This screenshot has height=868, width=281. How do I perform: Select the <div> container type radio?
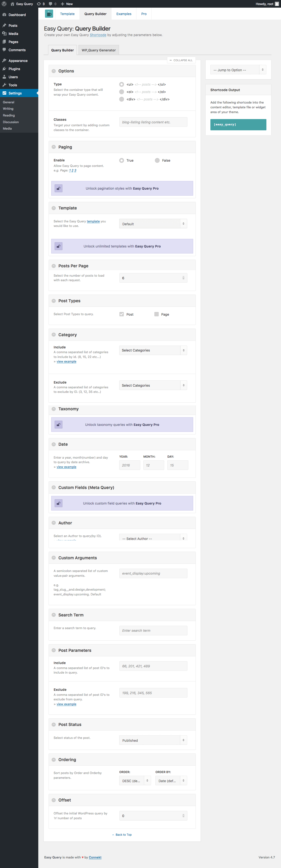click(x=121, y=99)
